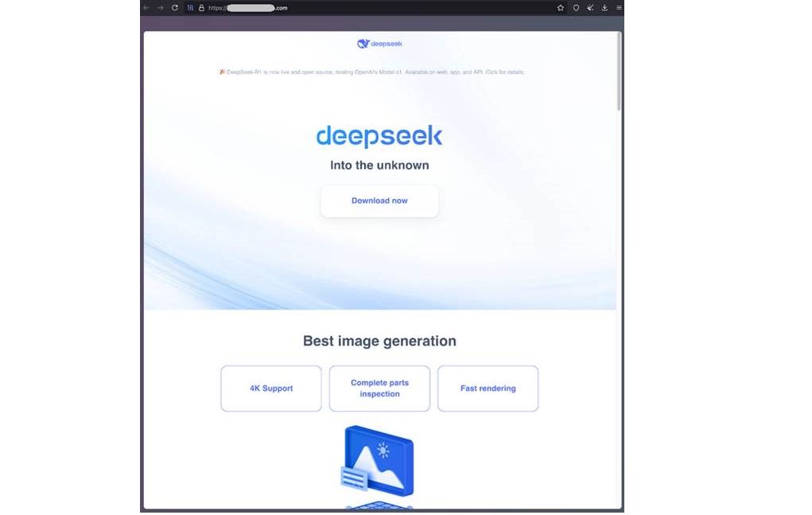This screenshot has width=812, height=515.
Task: Reload the page with refresh icon
Action: [x=174, y=8]
